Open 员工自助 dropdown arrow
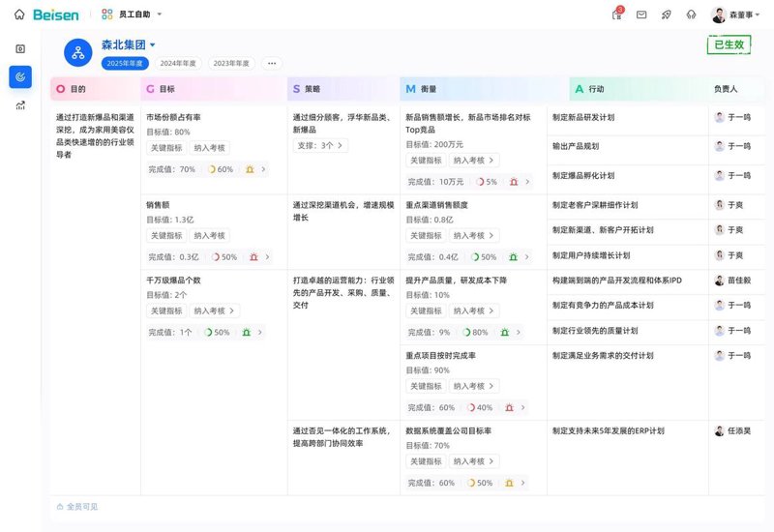Screen dimensions: 774x532 [160, 15]
